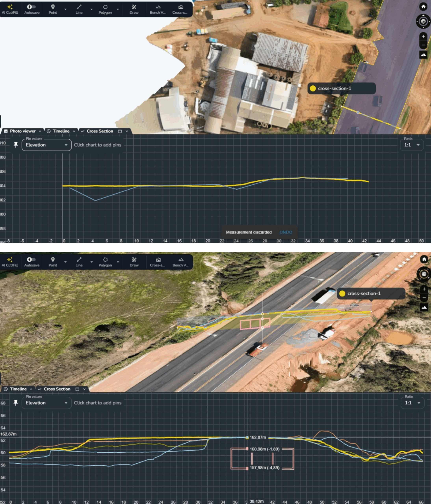Switch to the Photo viewer tab
Viewport: 431px width, 504px height.
[22, 131]
